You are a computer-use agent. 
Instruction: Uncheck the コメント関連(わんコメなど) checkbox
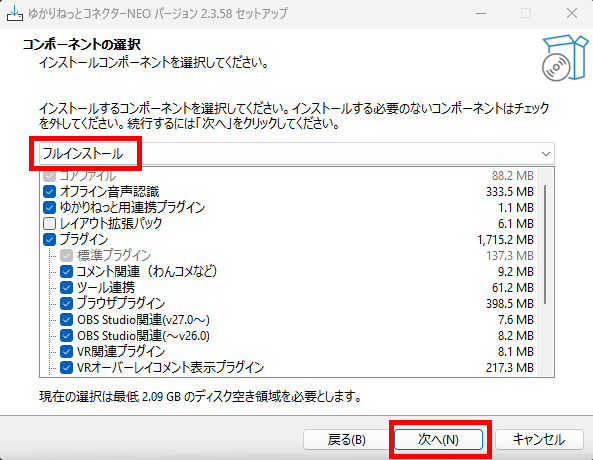point(67,271)
